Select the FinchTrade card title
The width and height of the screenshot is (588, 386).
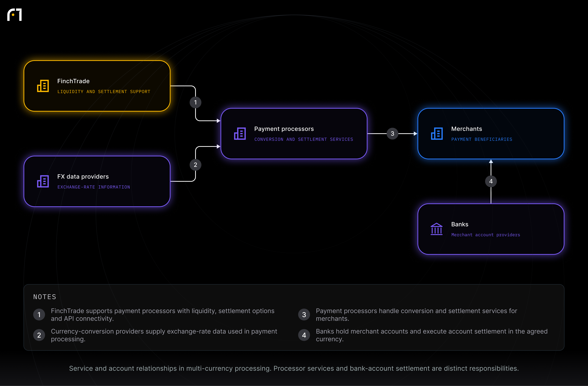[73, 81]
